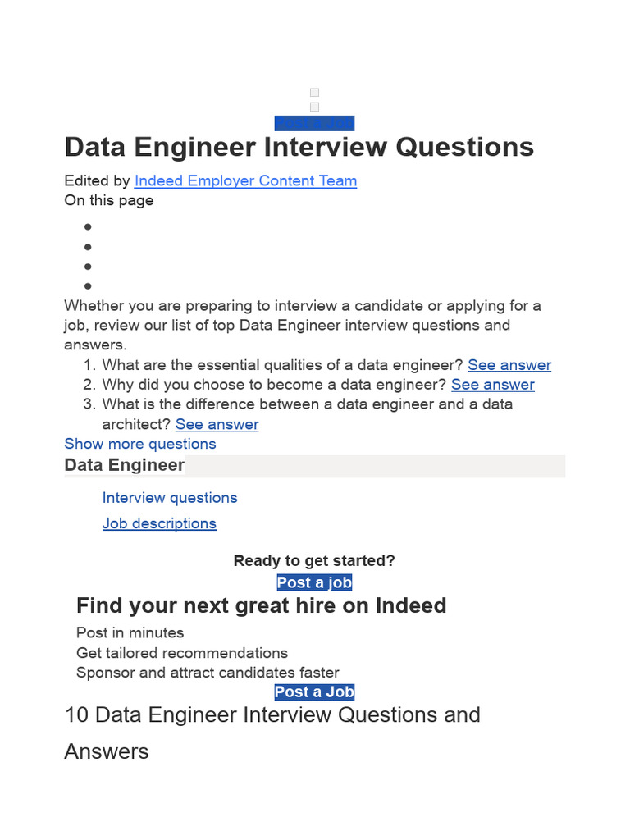
Task: Click the Data Engineer Interview Questions title
Action: 299,148
